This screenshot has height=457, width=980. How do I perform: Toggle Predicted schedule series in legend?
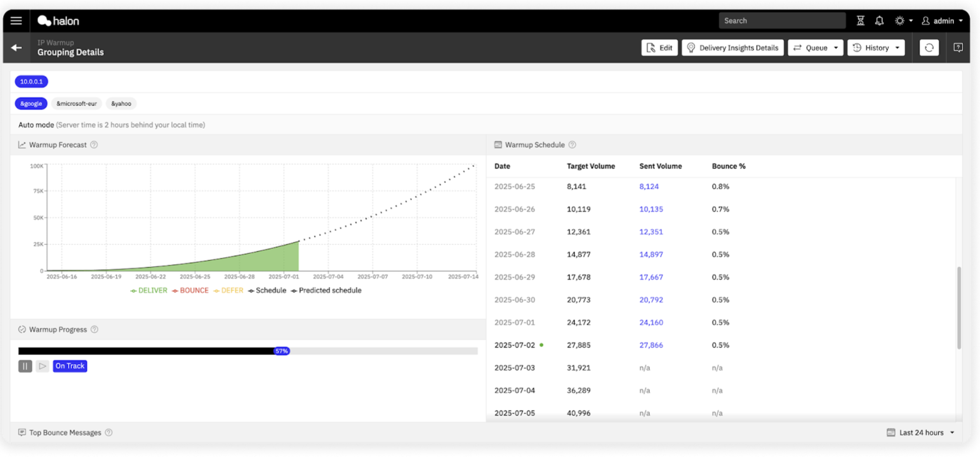(x=326, y=291)
